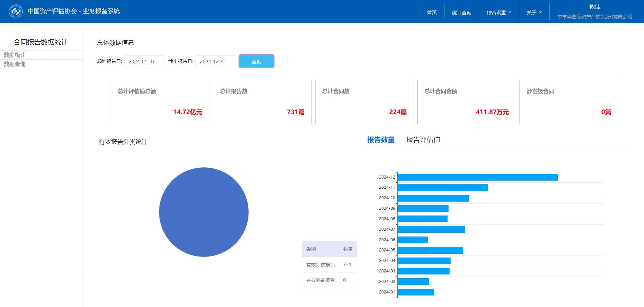Click the blue pie chart
This screenshot has width=644, height=307.
(204, 212)
